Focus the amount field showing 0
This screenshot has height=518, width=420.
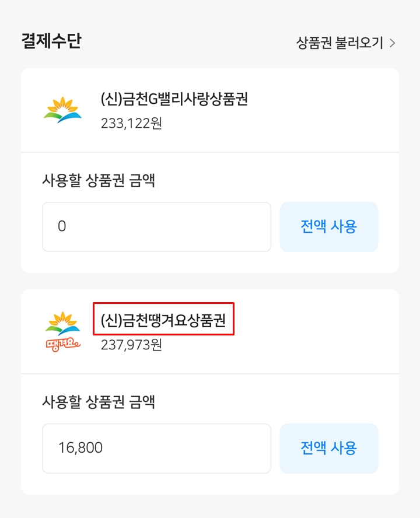156,227
